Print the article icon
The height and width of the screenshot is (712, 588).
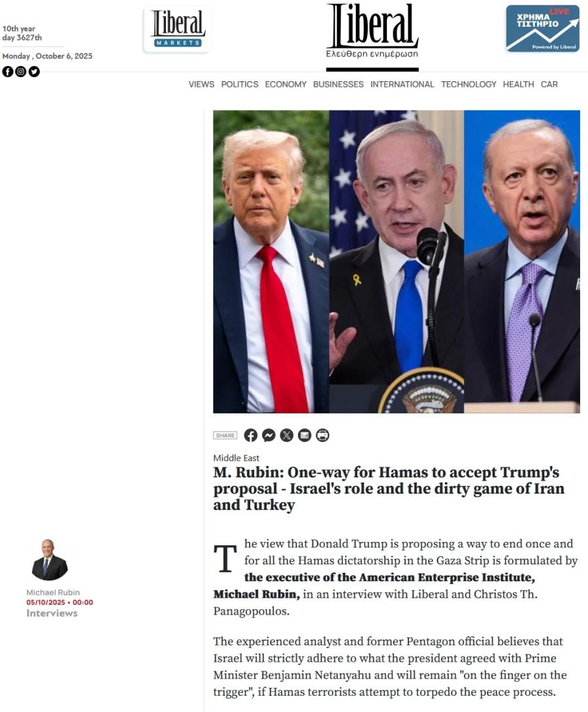323,435
